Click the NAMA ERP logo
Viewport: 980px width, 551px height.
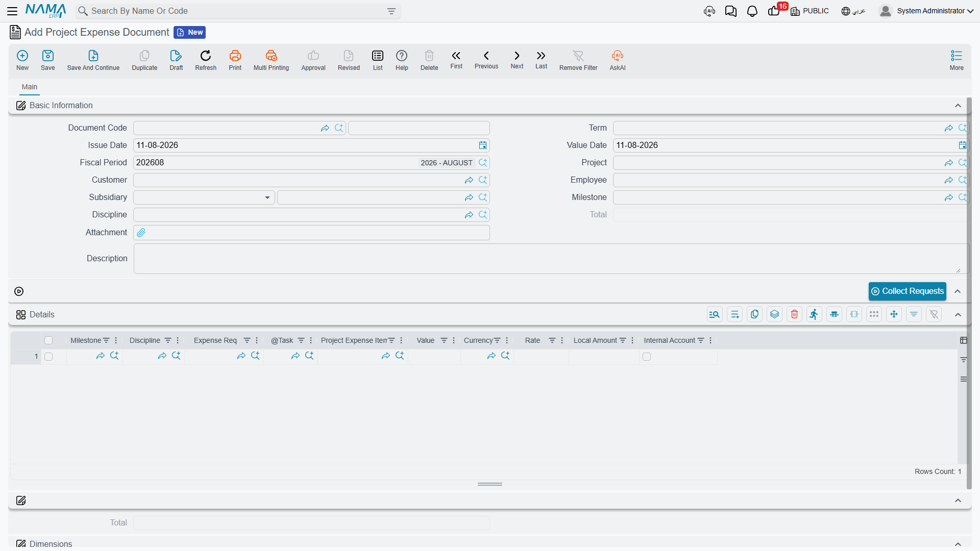[45, 11]
